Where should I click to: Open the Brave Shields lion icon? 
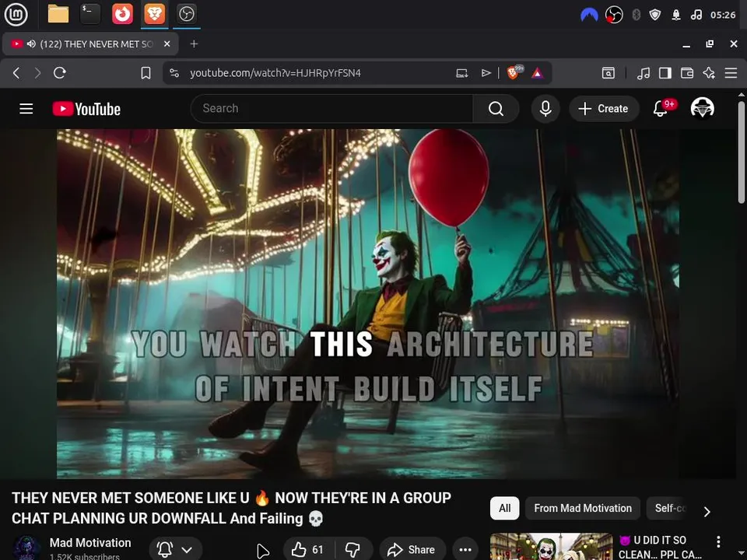pos(514,72)
